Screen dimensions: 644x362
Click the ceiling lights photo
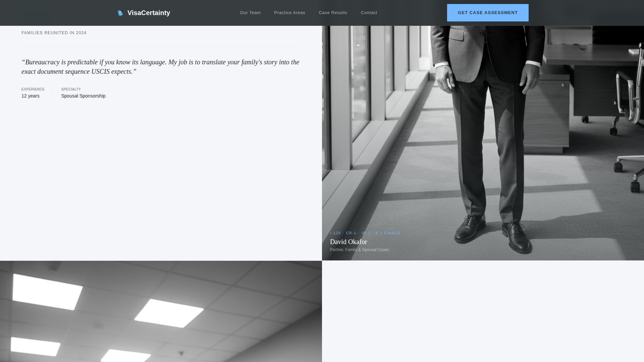[x=161, y=312]
